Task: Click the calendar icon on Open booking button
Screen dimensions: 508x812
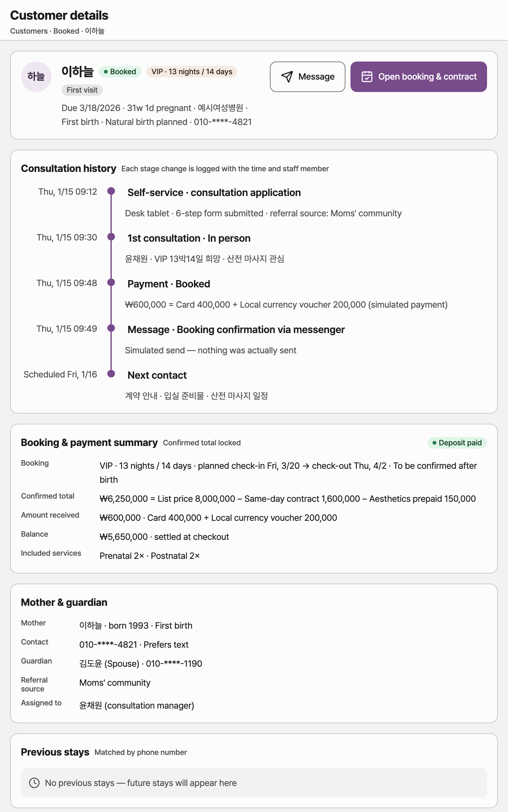Action: 366,76
